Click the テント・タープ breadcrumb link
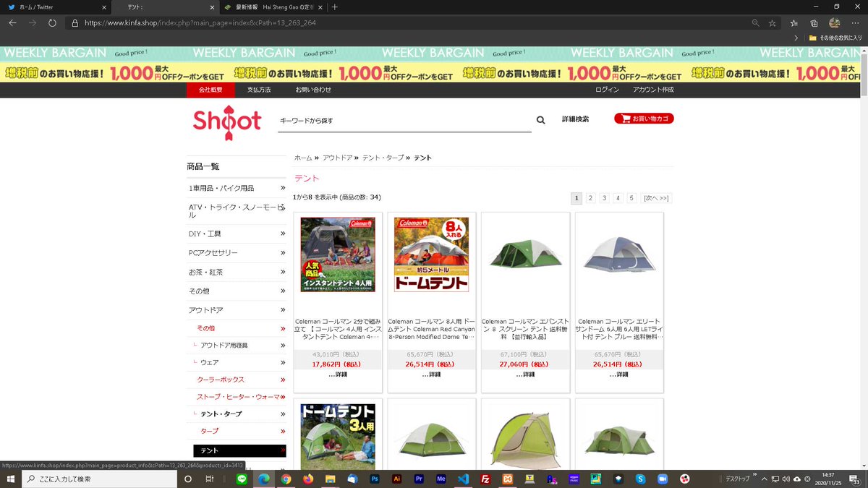 (383, 158)
